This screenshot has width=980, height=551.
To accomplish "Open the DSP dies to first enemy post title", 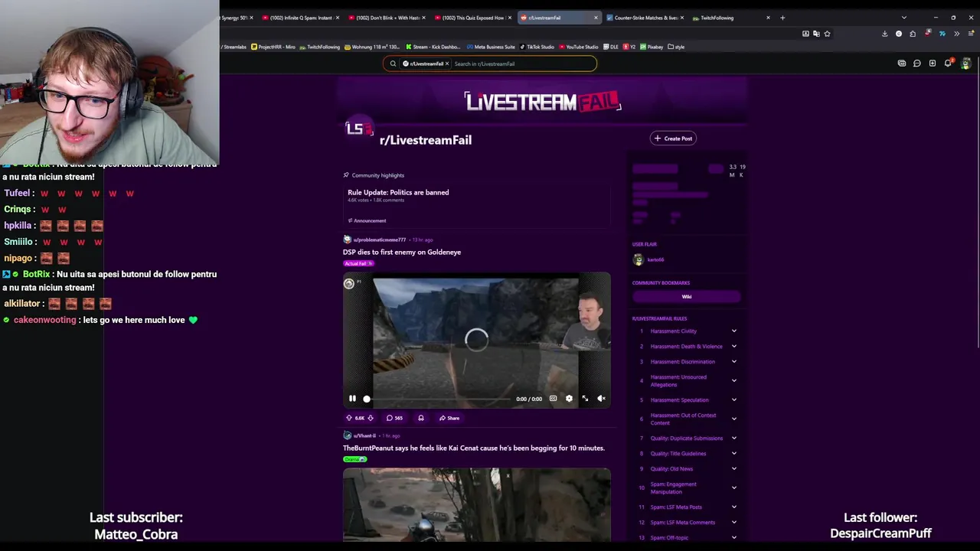I will click(402, 253).
